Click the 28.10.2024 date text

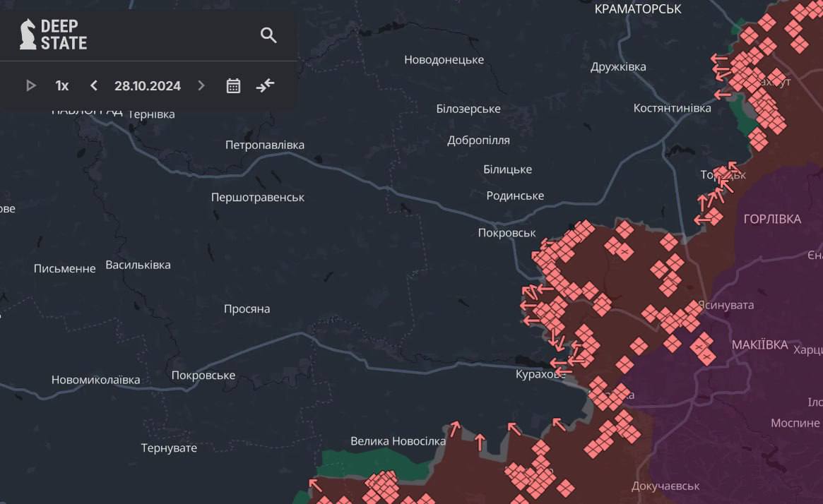148,86
